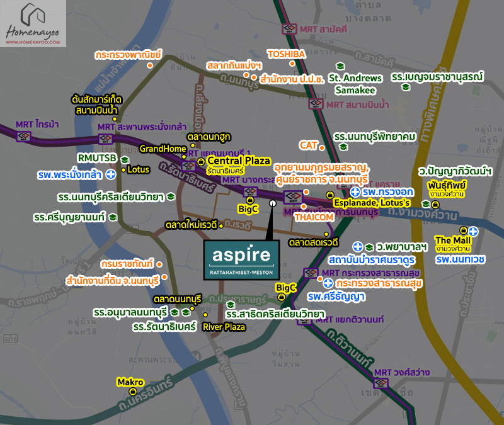Select the orange dot beside กรมราชทัณฑ์
This screenshot has width=504, height=425.
pyautogui.click(x=159, y=264)
